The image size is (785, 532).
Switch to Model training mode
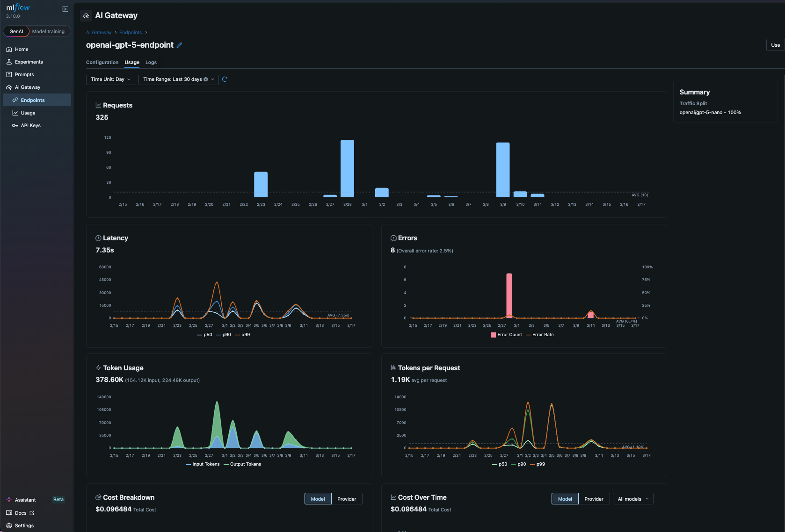49,31
